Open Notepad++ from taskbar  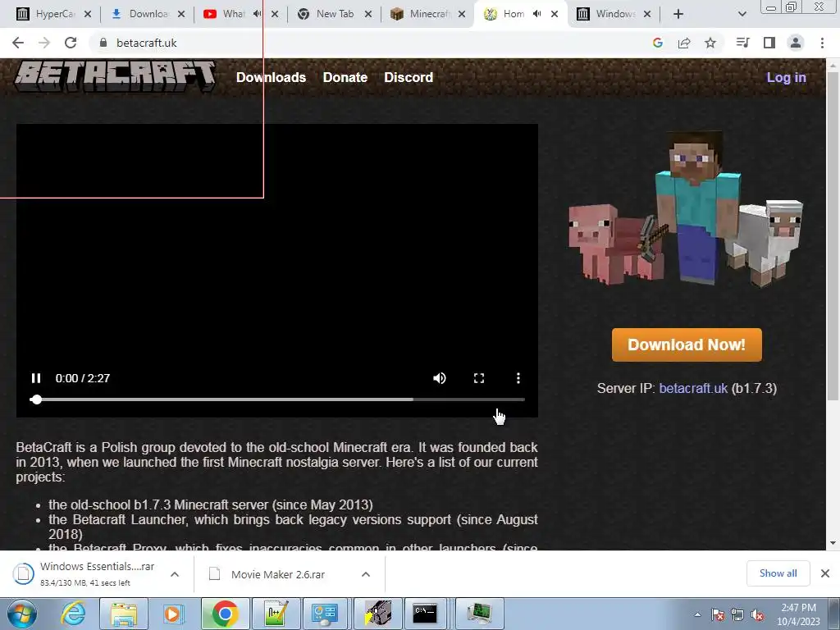tap(276, 614)
